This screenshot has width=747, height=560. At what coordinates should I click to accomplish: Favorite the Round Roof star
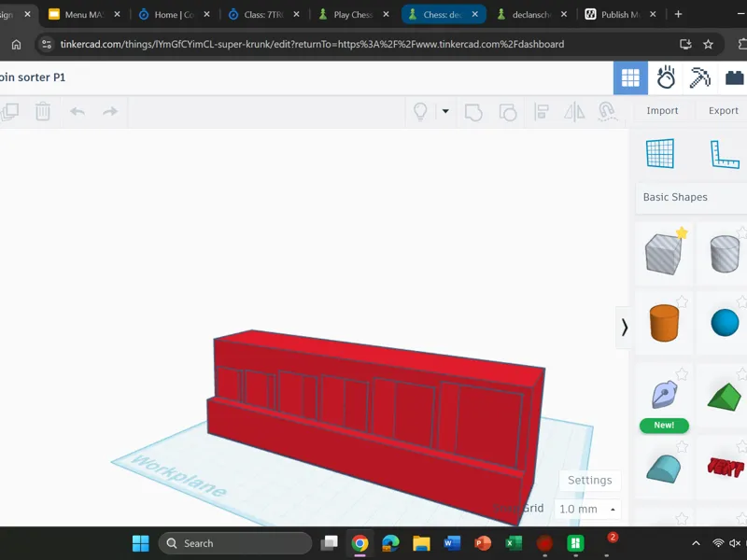683,447
